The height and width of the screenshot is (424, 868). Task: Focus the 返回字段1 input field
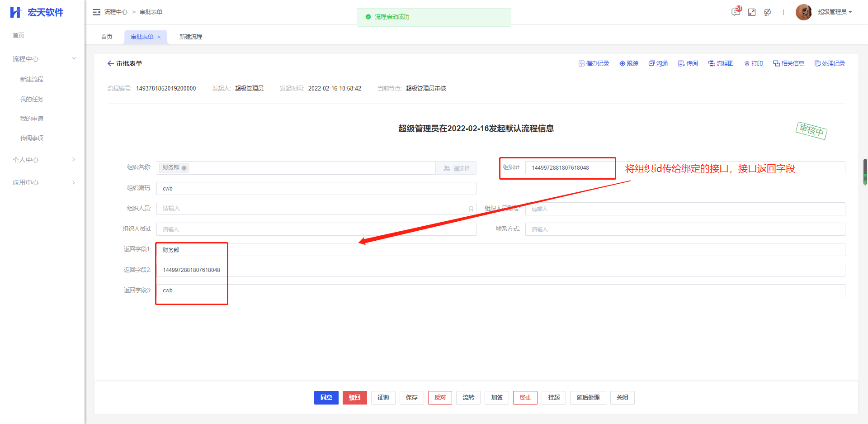[x=500, y=250]
